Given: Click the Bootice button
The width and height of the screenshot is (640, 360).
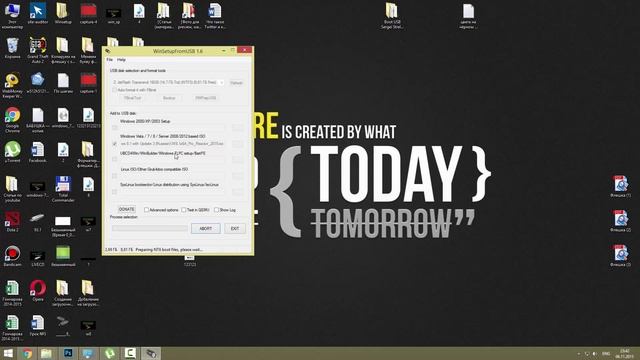Looking at the screenshot, I should click(x=169, y=98).
